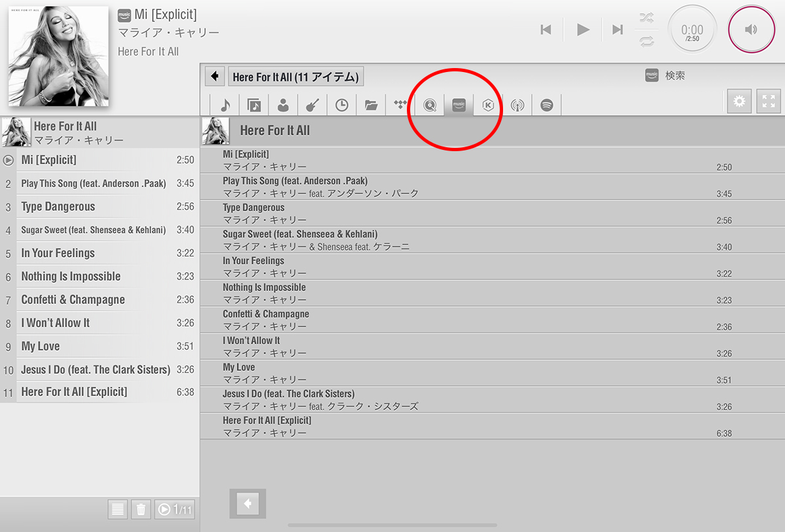Viewport: 785px width, 532px height.
Task: Open the History tab with clock icon
Action: pos(341,105)
